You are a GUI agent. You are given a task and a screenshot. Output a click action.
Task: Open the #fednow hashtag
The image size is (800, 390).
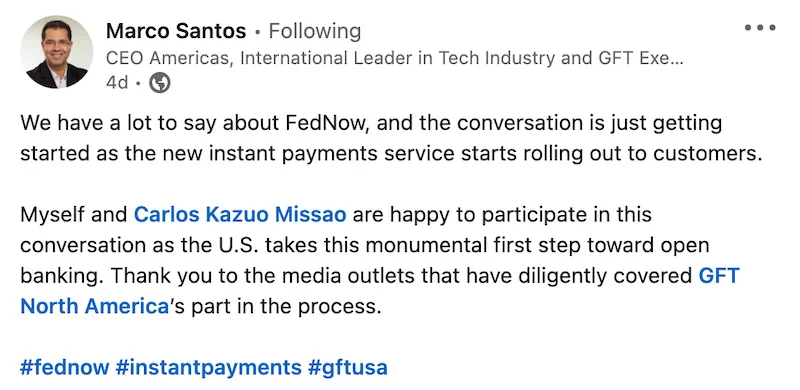[64, 368]
